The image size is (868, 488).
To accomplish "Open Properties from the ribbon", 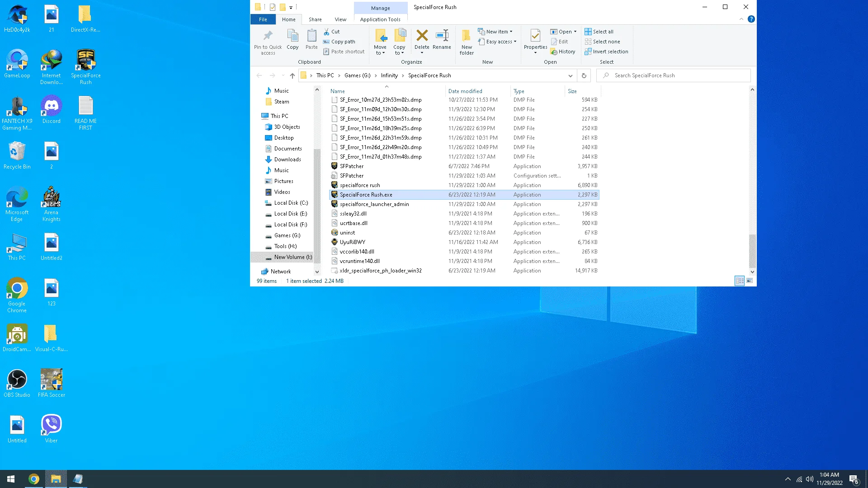I will (535, 42).
